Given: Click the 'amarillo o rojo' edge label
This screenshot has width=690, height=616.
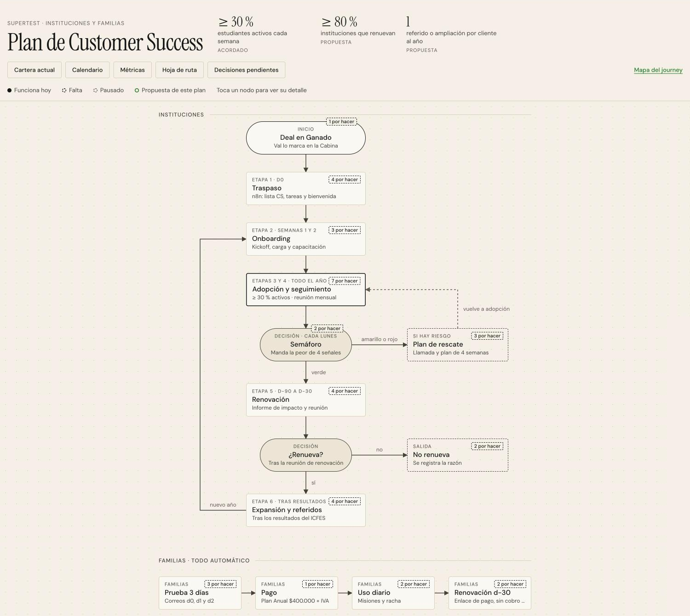Looking at the screenshot, I should click(x=379, y=339).
